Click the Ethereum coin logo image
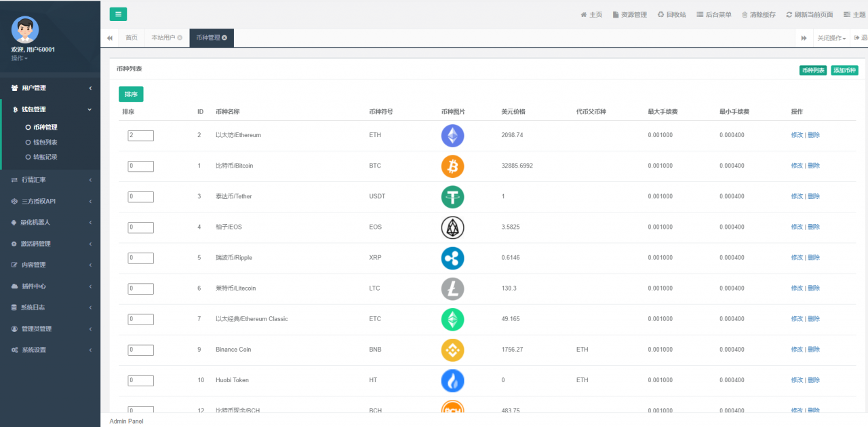Screen dimensions: 868x427 tap(452, 136)
